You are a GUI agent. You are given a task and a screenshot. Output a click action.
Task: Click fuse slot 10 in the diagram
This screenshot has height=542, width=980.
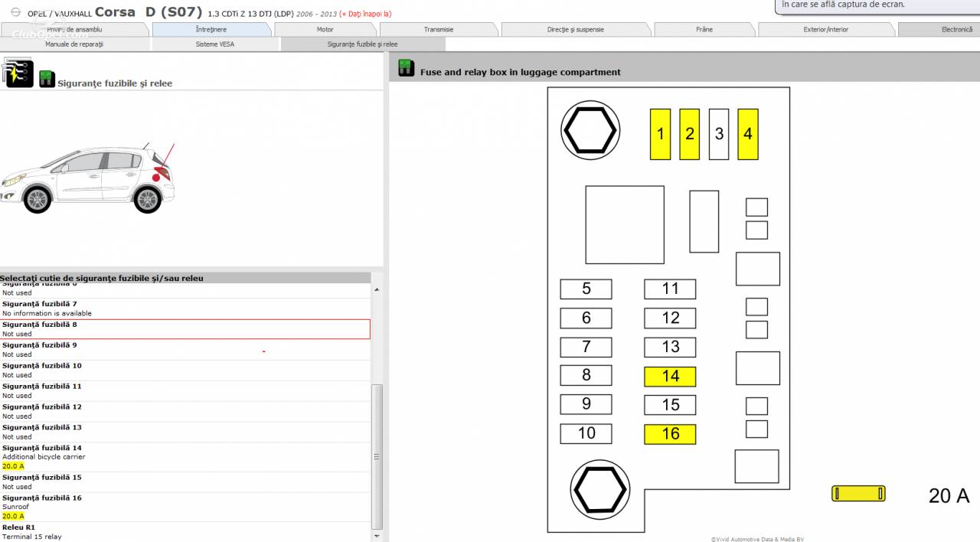(586, 433)
